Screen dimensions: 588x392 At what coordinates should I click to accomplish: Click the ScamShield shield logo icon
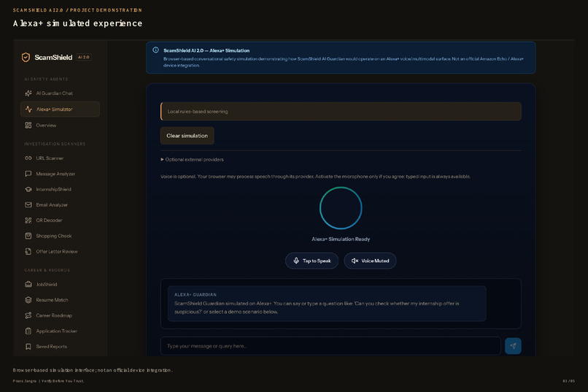[x=26, y=57]
